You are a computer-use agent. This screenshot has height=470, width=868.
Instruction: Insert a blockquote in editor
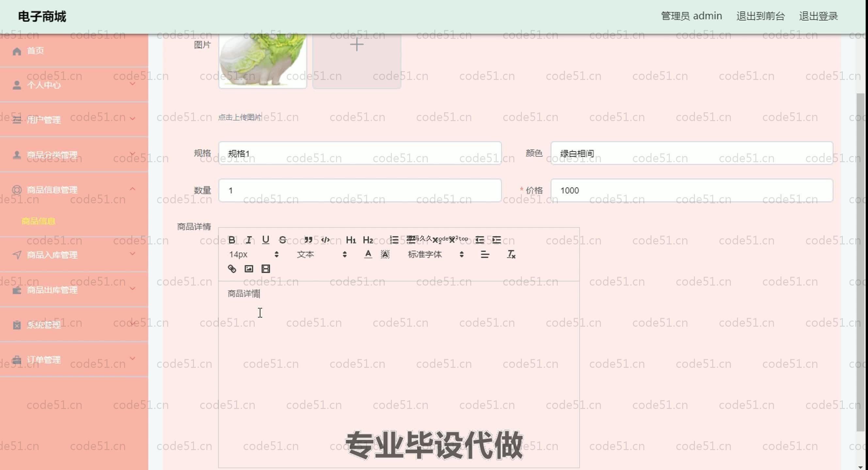coord(308,240)
